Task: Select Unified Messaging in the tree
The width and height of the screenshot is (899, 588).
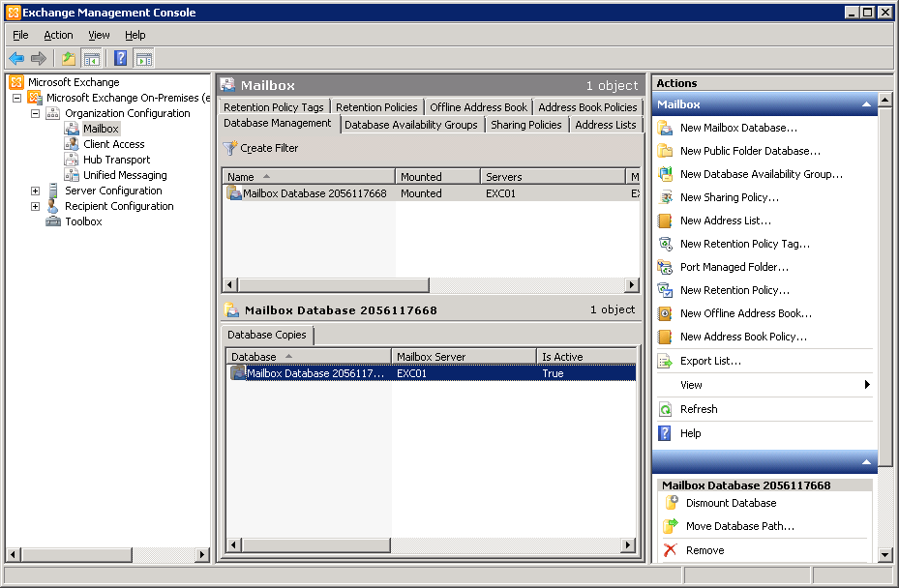Action: 125,175
